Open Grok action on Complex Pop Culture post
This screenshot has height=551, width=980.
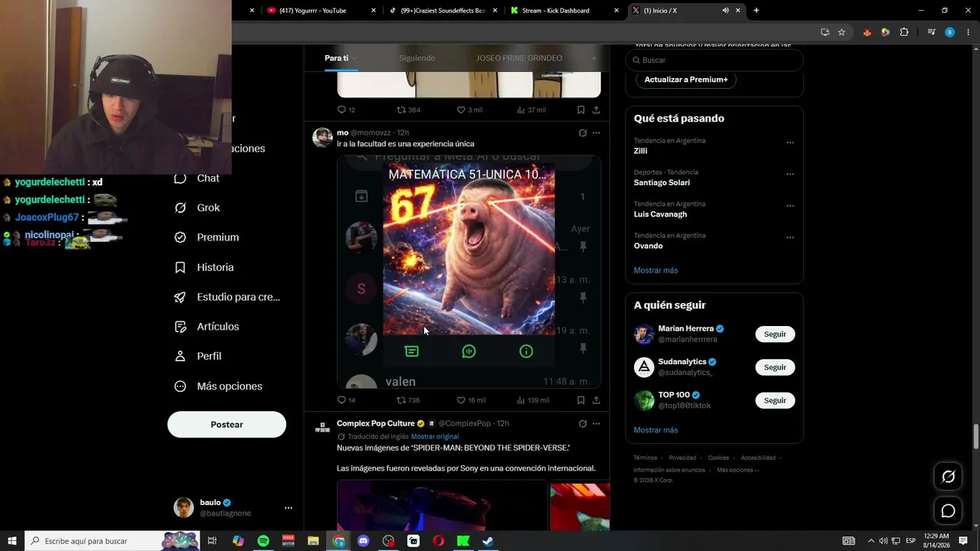click(x=583, y=424)
